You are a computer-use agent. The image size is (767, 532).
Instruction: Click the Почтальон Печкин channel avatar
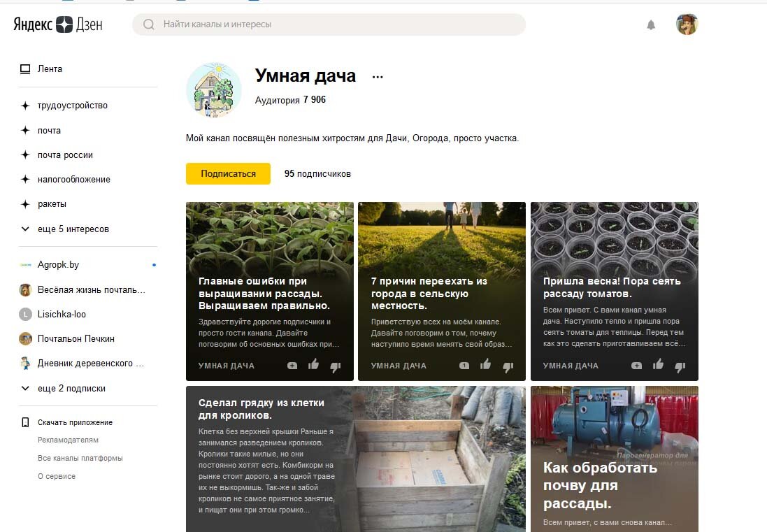pos(25,339)
